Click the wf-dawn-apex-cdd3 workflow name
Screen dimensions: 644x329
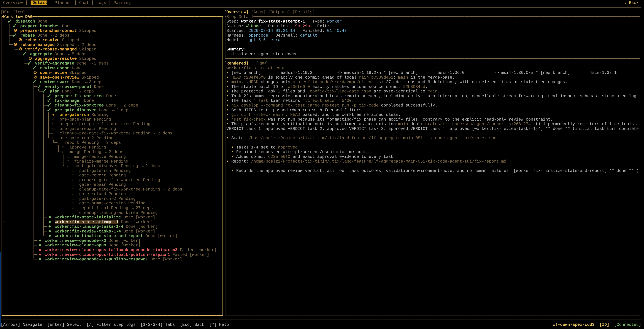click(x=573, y=324)
